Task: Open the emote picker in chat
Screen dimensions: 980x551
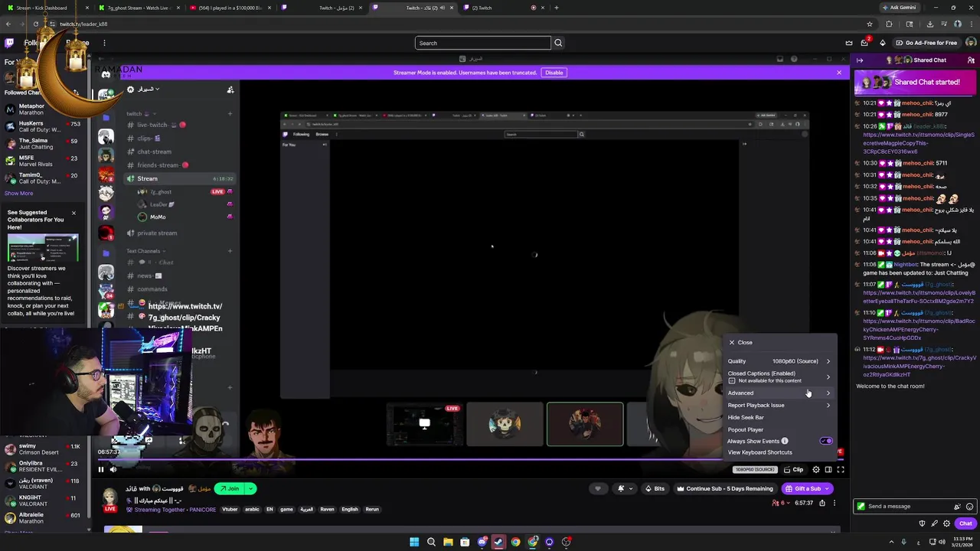Action: pyautogui.click(x=970, y=507)
